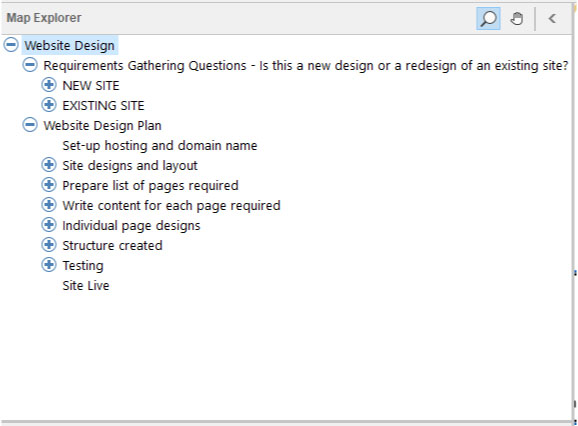The image size is (578, 426).
Task: Activate the magnifier search tool
Action: (x=488, y=18)
